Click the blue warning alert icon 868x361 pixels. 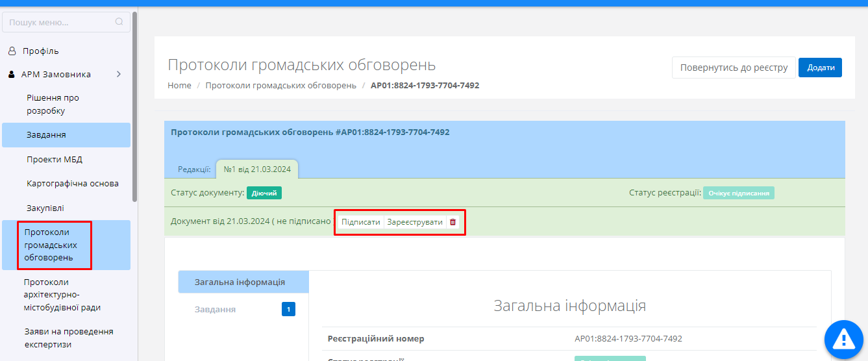click(843, 338)
